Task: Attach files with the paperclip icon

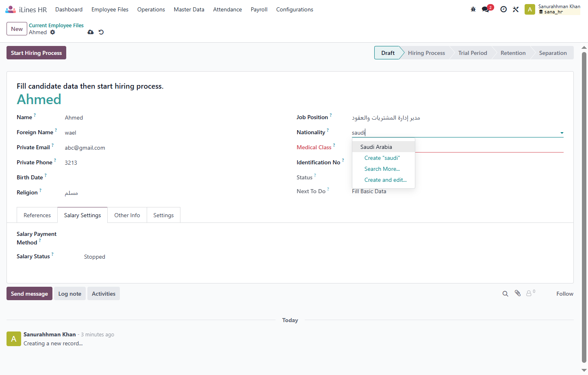Action: [518, 293]
